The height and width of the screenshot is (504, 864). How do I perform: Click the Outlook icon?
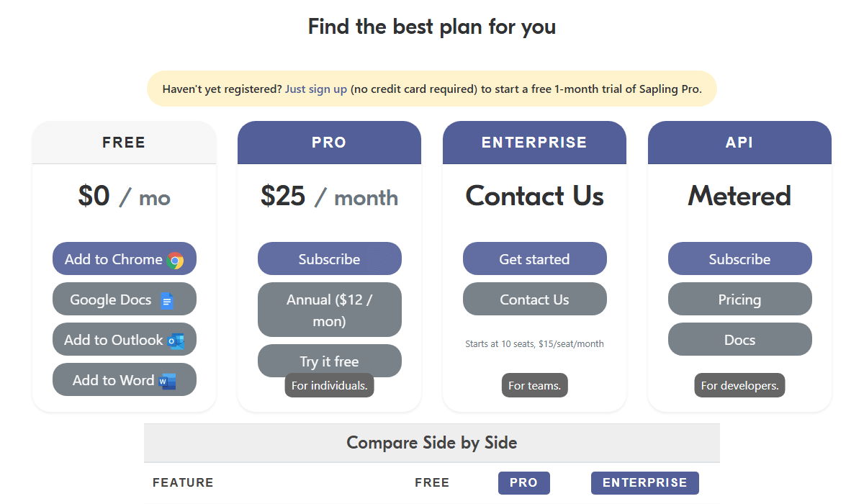click(x=176, y=341)
